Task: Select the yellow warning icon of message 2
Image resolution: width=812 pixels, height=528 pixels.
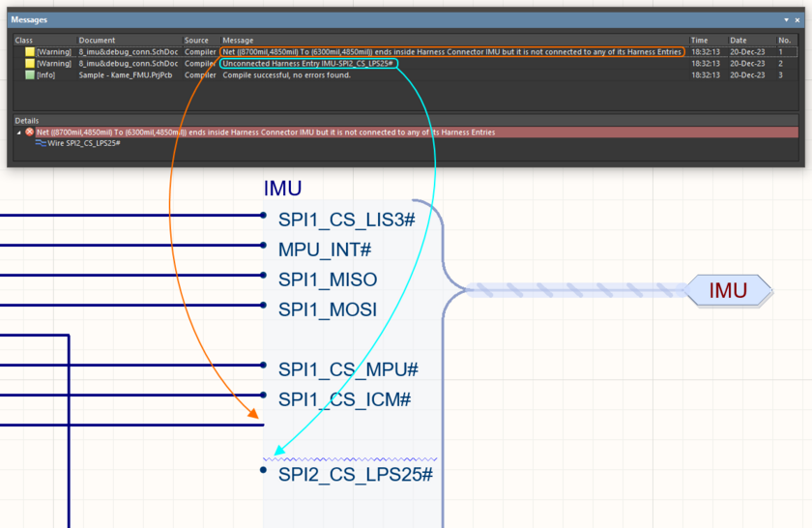Action: point(30,63)
